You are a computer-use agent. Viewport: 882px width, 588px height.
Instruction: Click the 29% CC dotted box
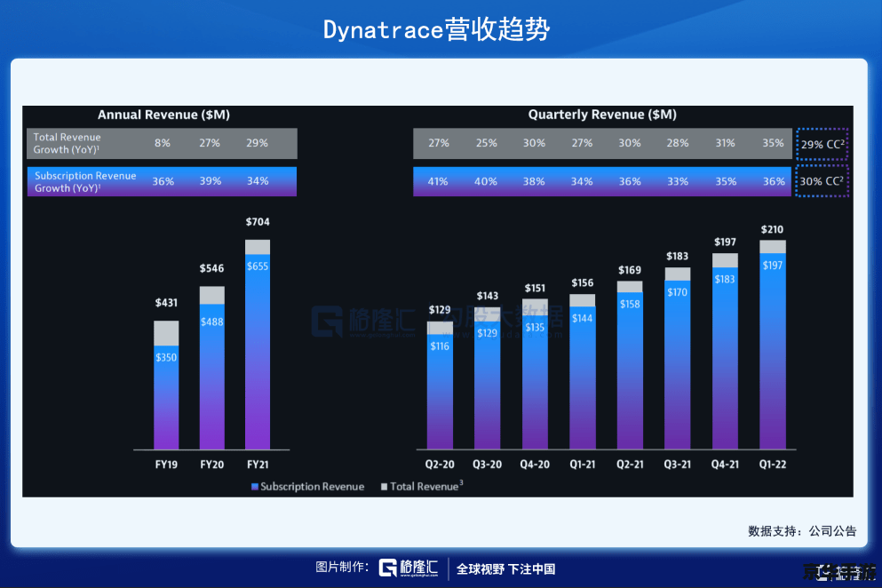pos(822,144)
